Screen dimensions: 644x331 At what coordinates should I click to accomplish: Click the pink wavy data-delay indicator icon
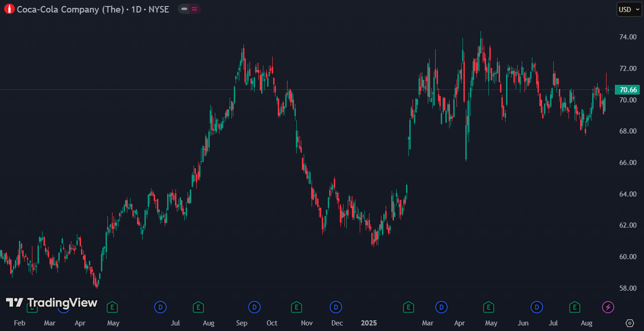(195, 9)
